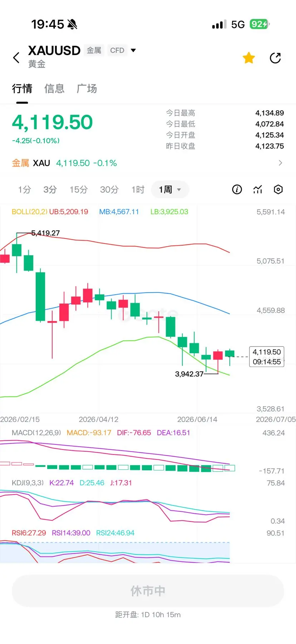
Task: Select the 1分 timeframe
Action: tap(25, 190)
